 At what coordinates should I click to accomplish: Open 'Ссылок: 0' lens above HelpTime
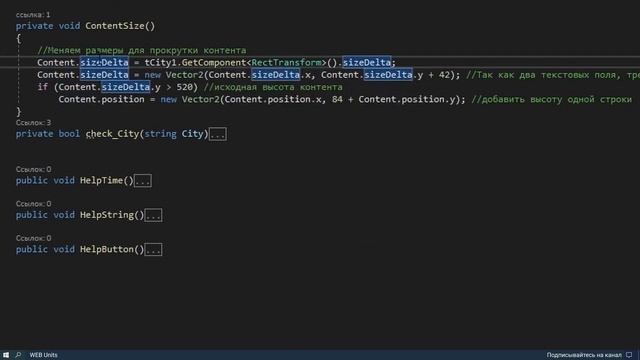(33, 169)
